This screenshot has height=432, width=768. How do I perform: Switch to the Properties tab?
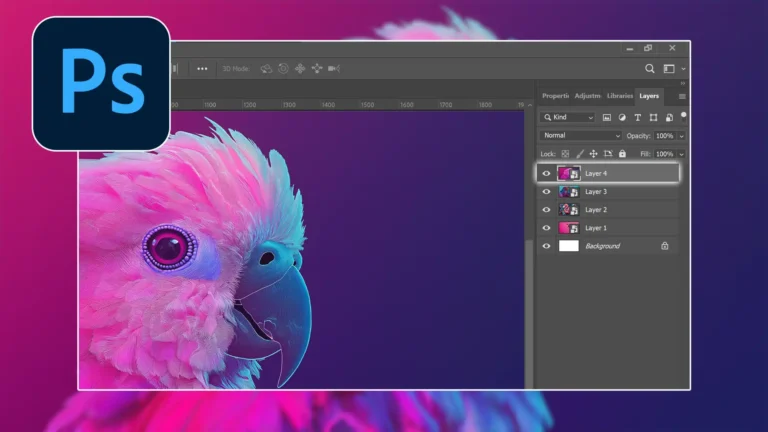555,96
